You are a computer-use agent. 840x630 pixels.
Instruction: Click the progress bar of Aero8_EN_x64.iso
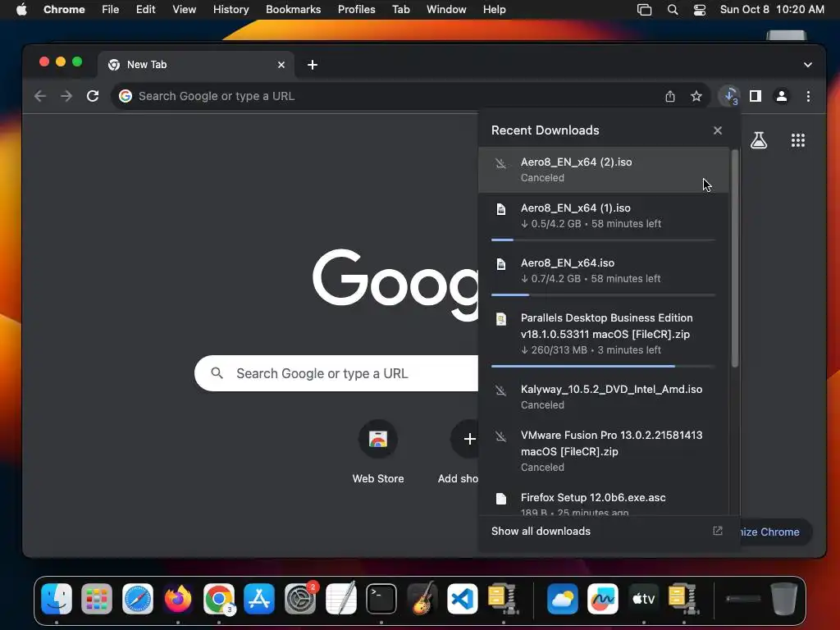(603, 295)
